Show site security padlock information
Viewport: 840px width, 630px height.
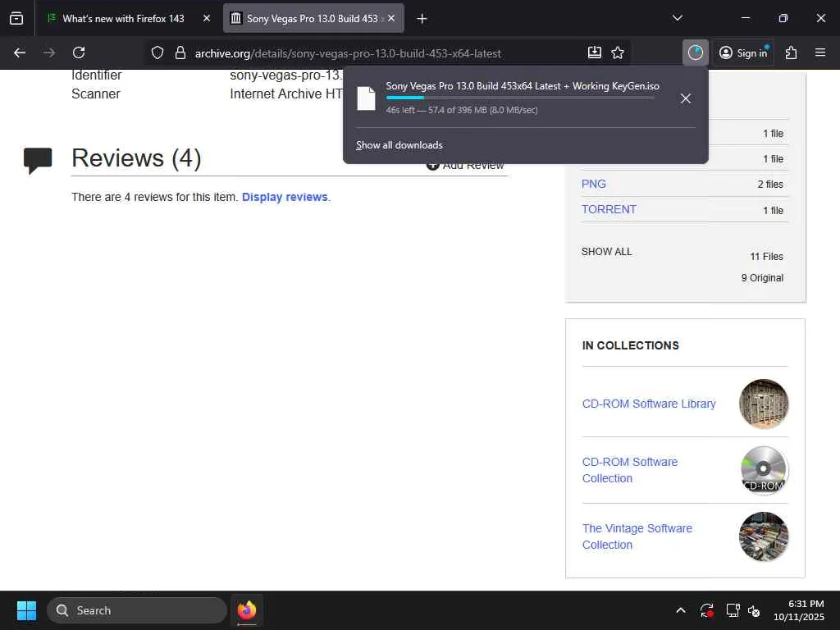[180, 52]
